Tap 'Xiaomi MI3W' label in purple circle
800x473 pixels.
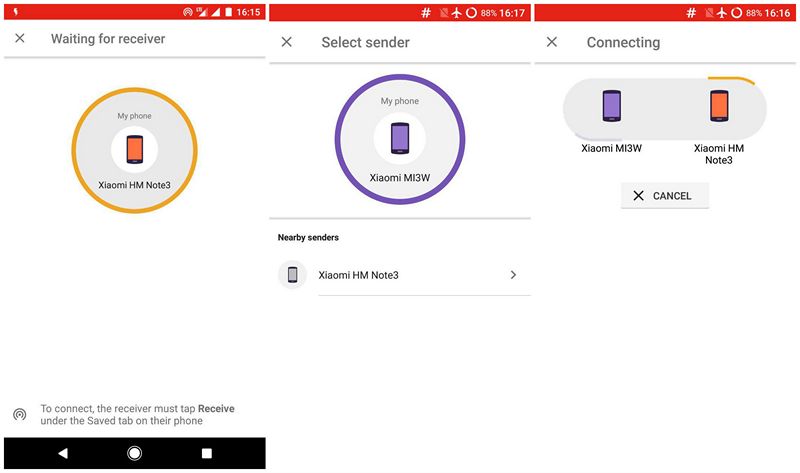400,178
